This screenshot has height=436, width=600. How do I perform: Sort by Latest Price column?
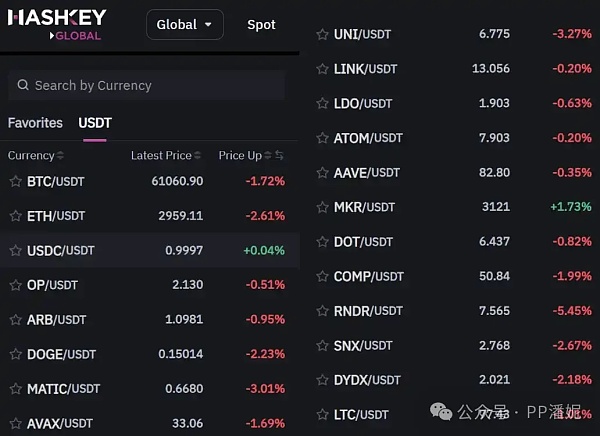[197, 156]
